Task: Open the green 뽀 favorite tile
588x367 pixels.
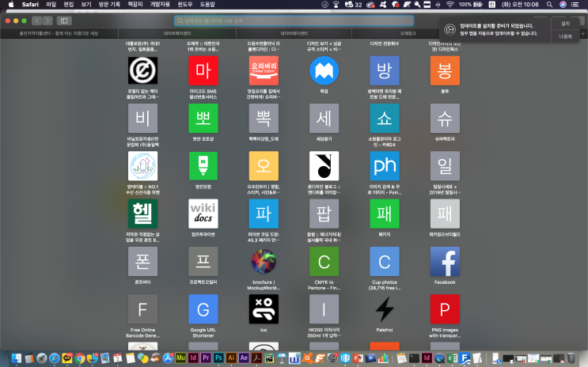Action: (203, 118)
